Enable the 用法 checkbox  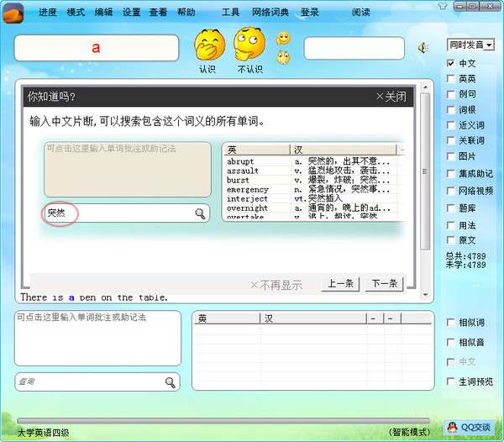click(450, 225)
